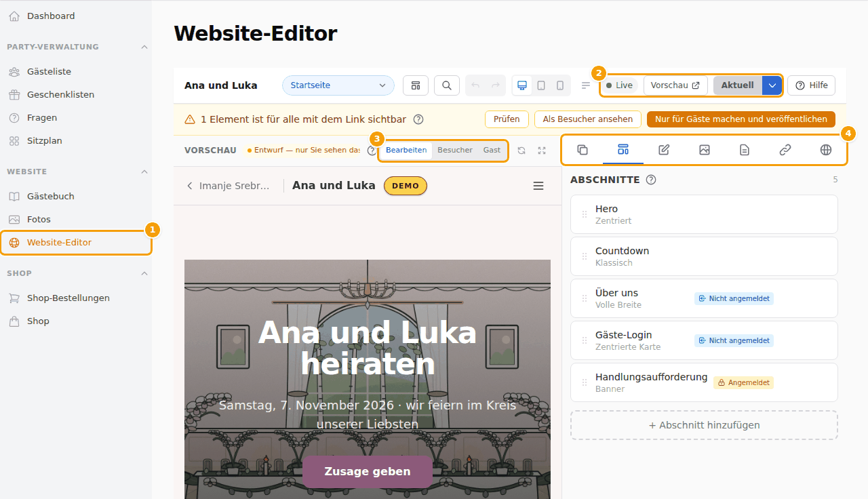Open Vorschau in a new window

675,85
